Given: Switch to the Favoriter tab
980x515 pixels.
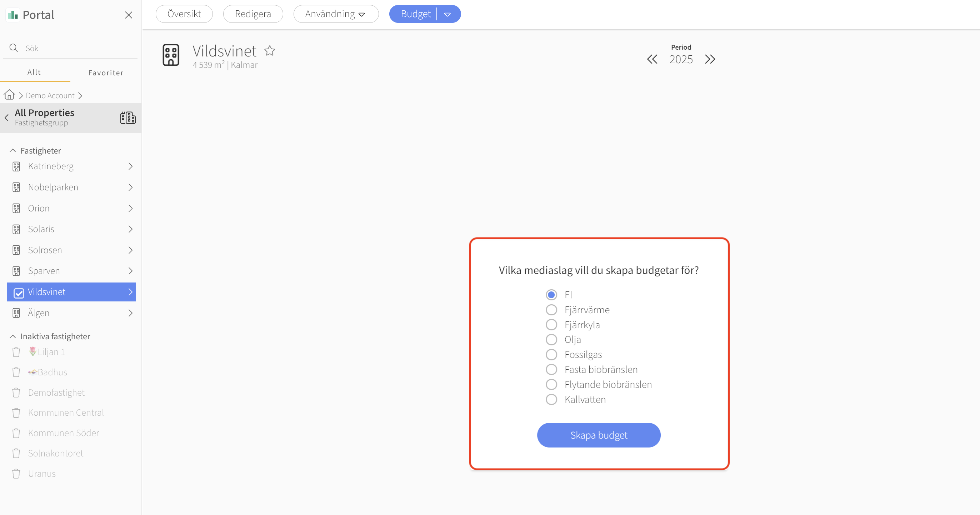Looking at the screenshot, I should pyautogui.click(x=106, y=72).
